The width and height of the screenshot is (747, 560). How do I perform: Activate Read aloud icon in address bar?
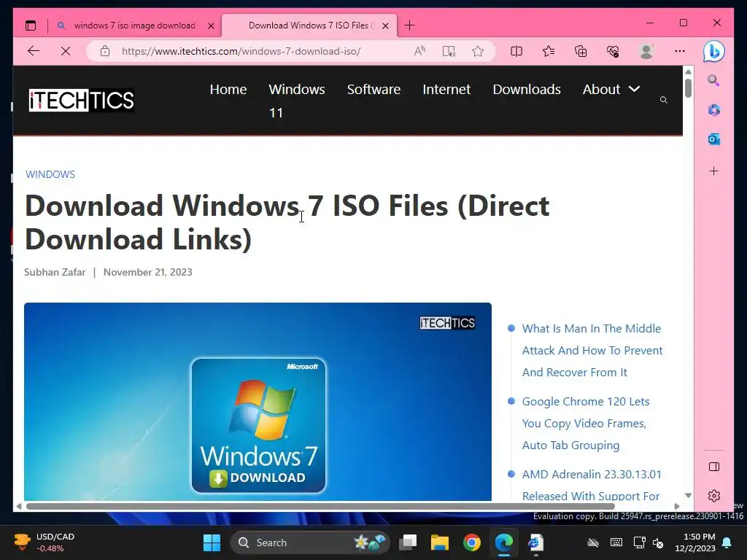tap(419, 51)
